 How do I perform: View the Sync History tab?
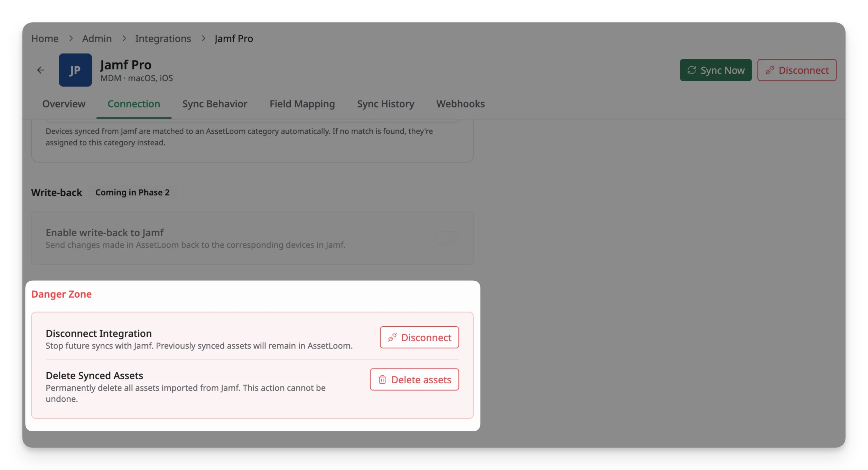[385, 104]
